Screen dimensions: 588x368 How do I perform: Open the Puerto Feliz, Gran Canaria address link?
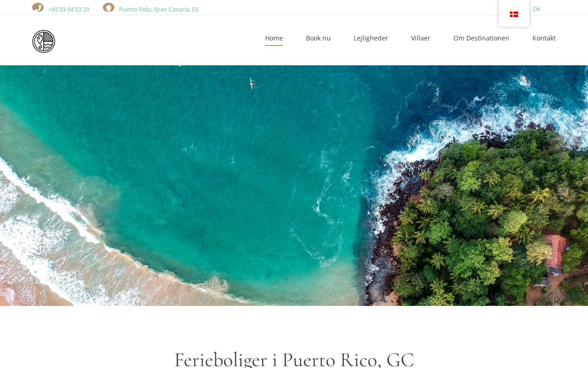[158, 9]
